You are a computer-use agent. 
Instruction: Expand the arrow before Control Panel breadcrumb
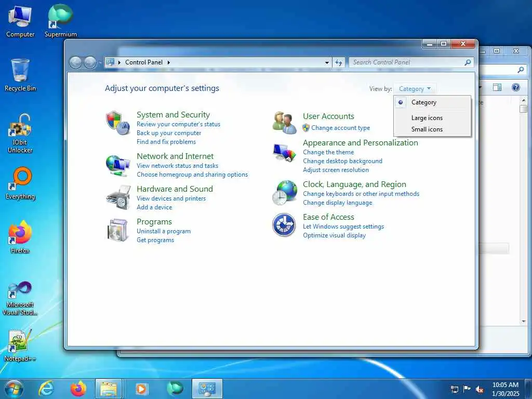119,62
